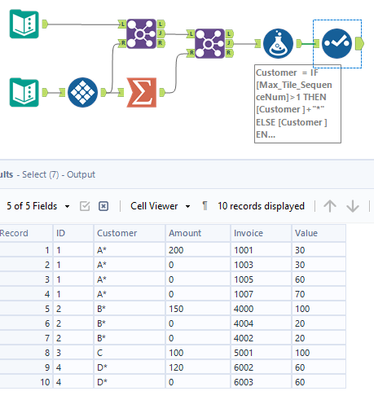Click Select (7) - Output title text
The width and height of the screenshot is (374, 400).
pyautogui.click(x=59, y=174)
